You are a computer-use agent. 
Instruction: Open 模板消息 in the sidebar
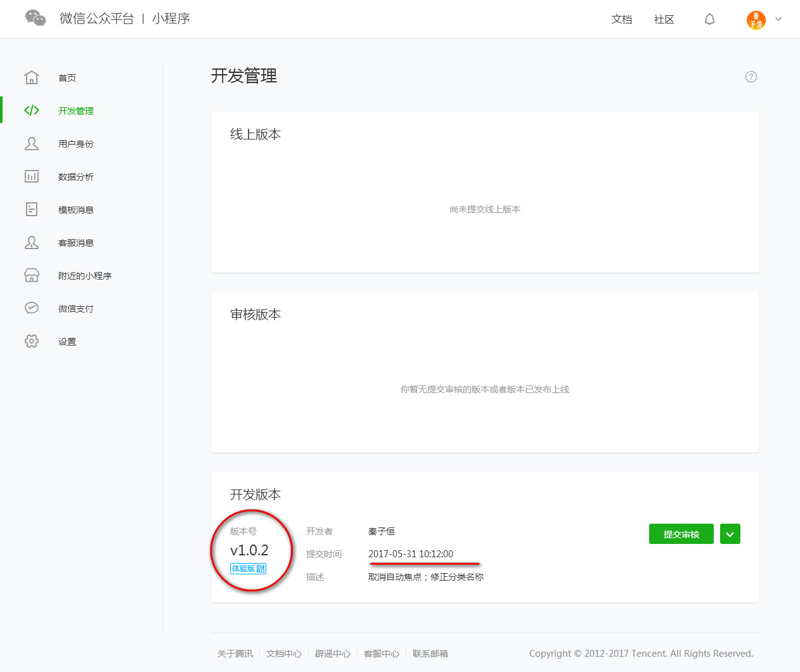pyautogui.click(x=76, y=210)
